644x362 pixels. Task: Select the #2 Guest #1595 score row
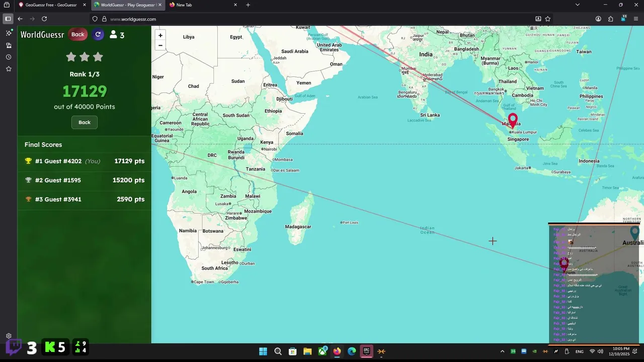click(x=85, y=180)
